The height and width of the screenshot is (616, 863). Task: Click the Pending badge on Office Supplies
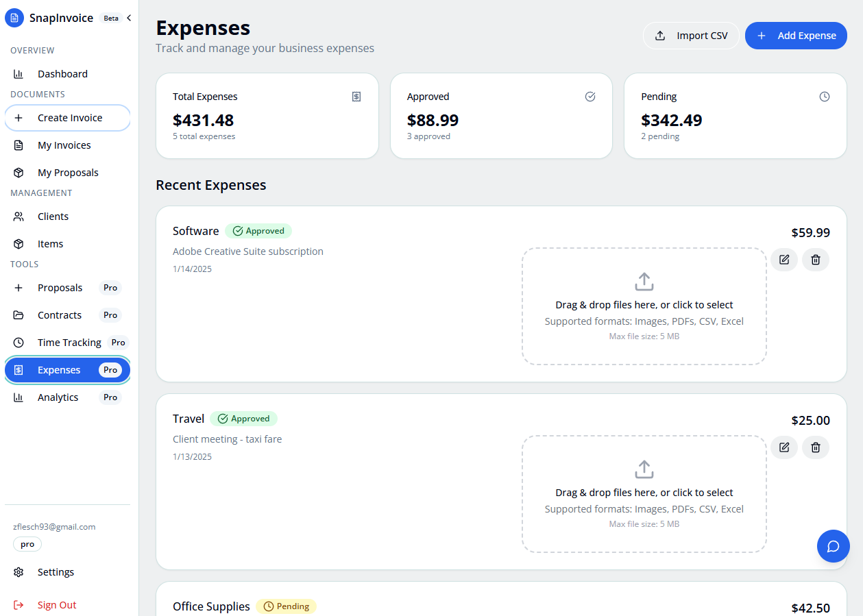[x=286, y=606]
